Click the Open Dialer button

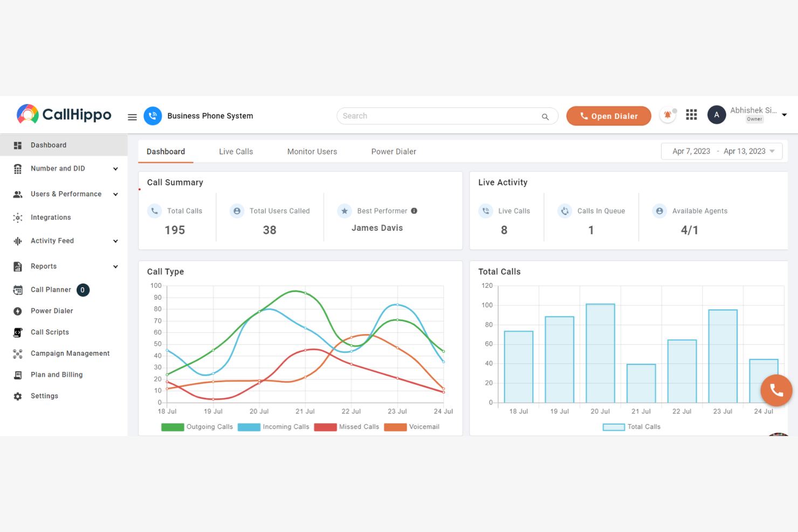[609, 115]
